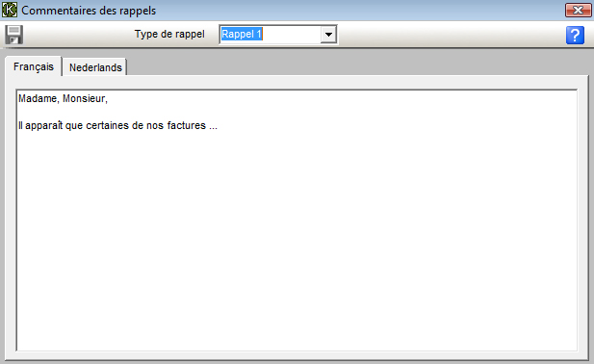Viewport: 594px width, 364px height.
Task: Click the line 'Madame, Monsieur,'
Action: pyautogui.click(x=63, y=98)
